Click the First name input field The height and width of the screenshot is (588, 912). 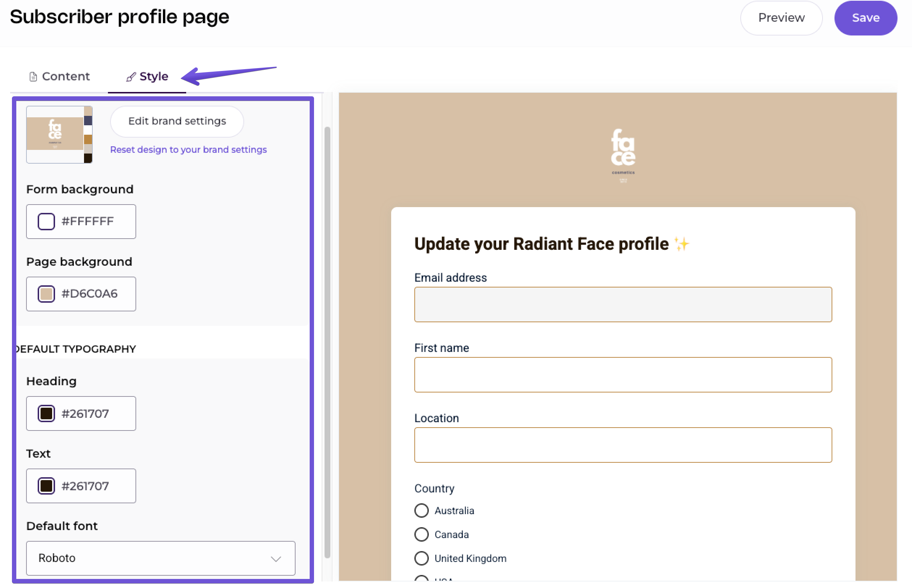tap(623, 375)
